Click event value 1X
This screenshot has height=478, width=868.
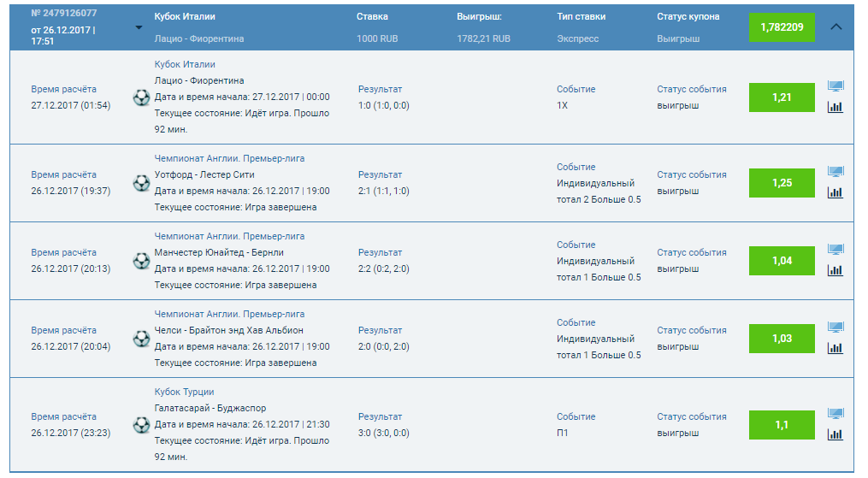click(563, 106)
